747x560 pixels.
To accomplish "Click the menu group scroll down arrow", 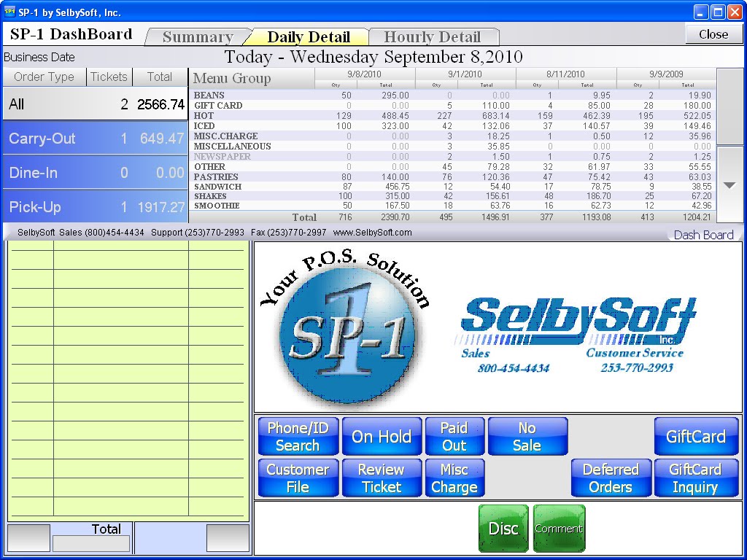I will coord(729,184).
